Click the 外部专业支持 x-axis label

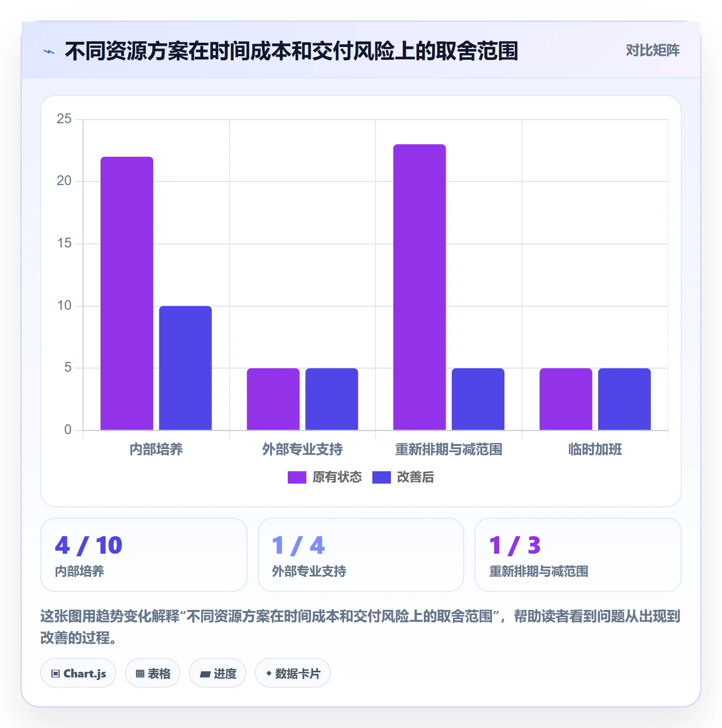302,450
